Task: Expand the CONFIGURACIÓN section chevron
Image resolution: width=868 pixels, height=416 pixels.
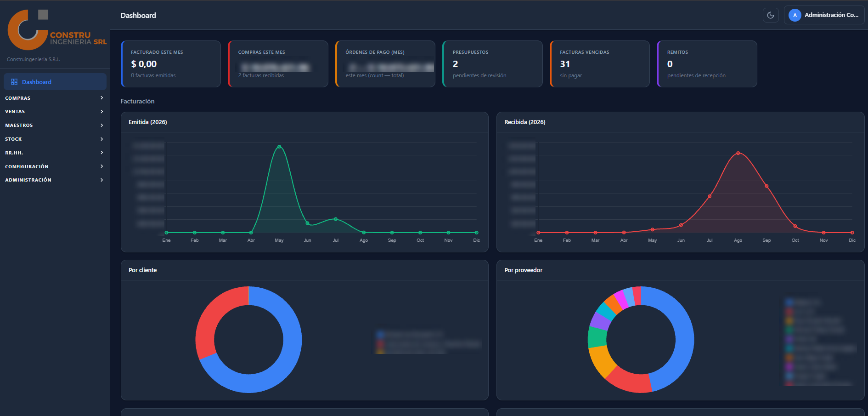Action: [x=101, y=166]
